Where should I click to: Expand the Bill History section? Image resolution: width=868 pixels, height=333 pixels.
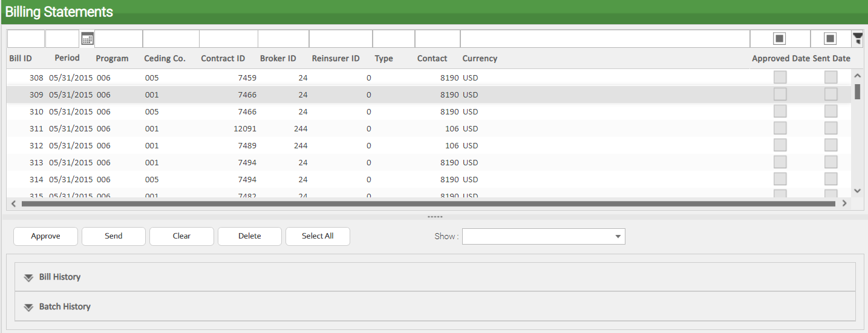[x=60, y=277]
